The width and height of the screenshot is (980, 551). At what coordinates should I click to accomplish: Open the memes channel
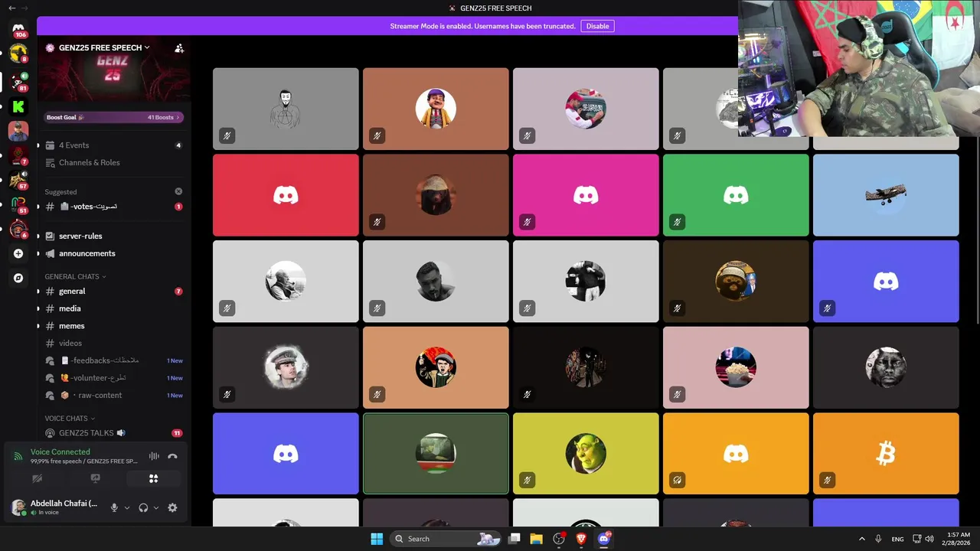tap(113, 326)
